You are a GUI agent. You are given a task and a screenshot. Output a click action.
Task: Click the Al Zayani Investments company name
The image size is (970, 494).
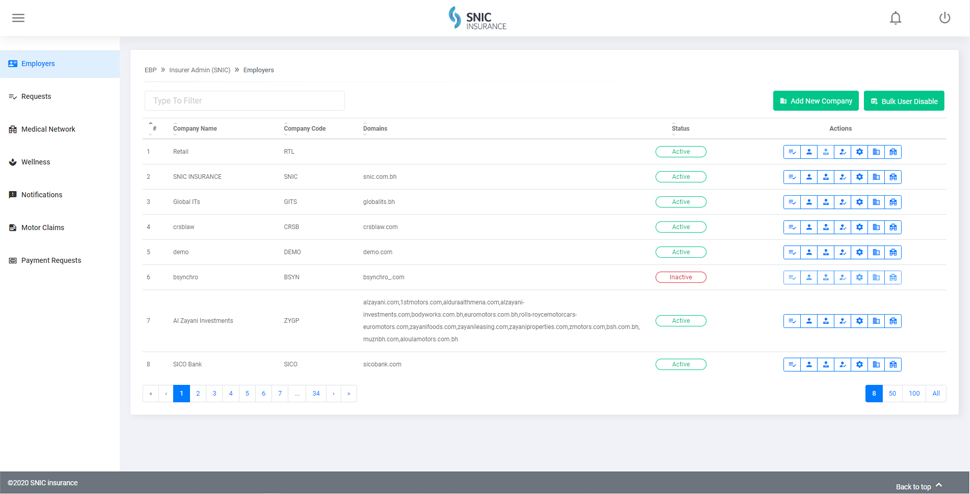202,321
